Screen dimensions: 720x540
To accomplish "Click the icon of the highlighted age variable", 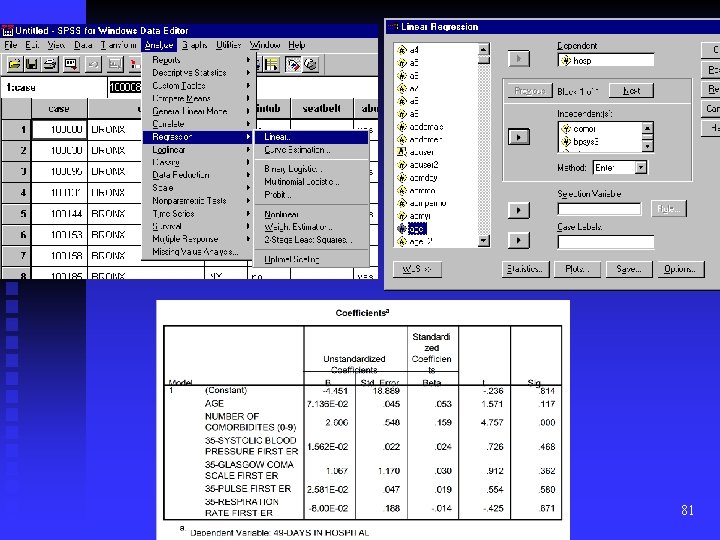I will pyautogui.click(x=402, y=228).
